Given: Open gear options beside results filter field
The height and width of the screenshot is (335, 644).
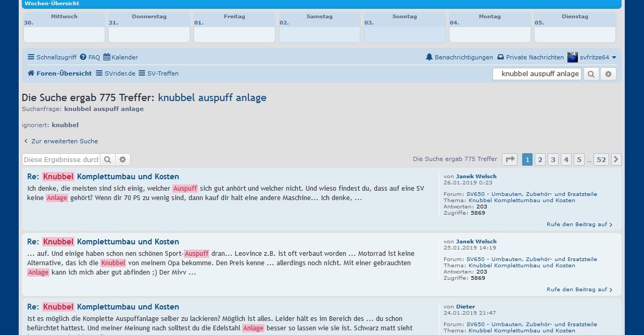Looking at the screenshot, I should point(123,159).
